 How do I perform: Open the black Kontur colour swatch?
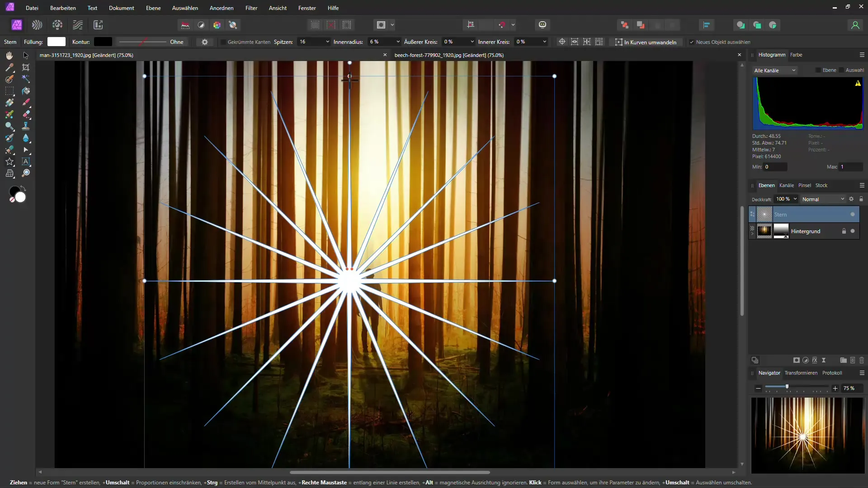coord(103,42)
